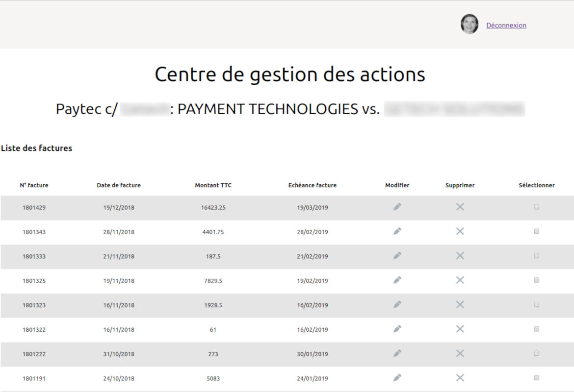The image size is (574, 392).
Task: Open edit for invoice 1801325
Action: (397, 280)
